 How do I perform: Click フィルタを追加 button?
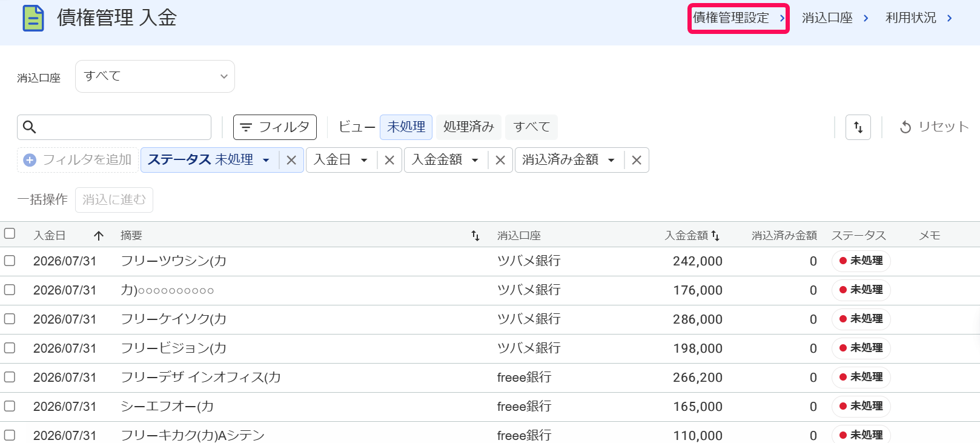coord(78,160)
